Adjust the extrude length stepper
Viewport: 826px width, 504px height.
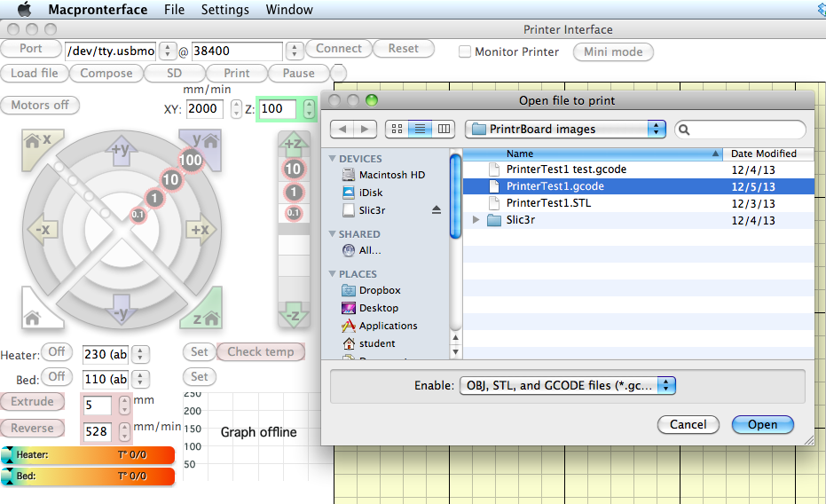(124, 405)
